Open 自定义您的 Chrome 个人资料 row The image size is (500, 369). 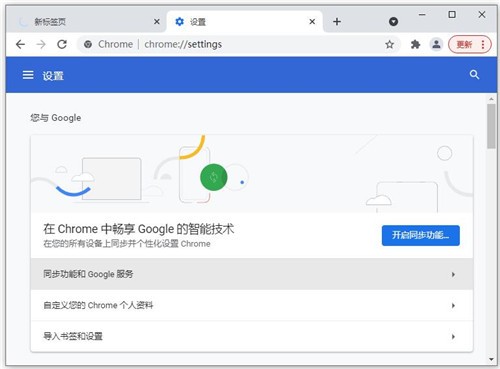point(252,305)
